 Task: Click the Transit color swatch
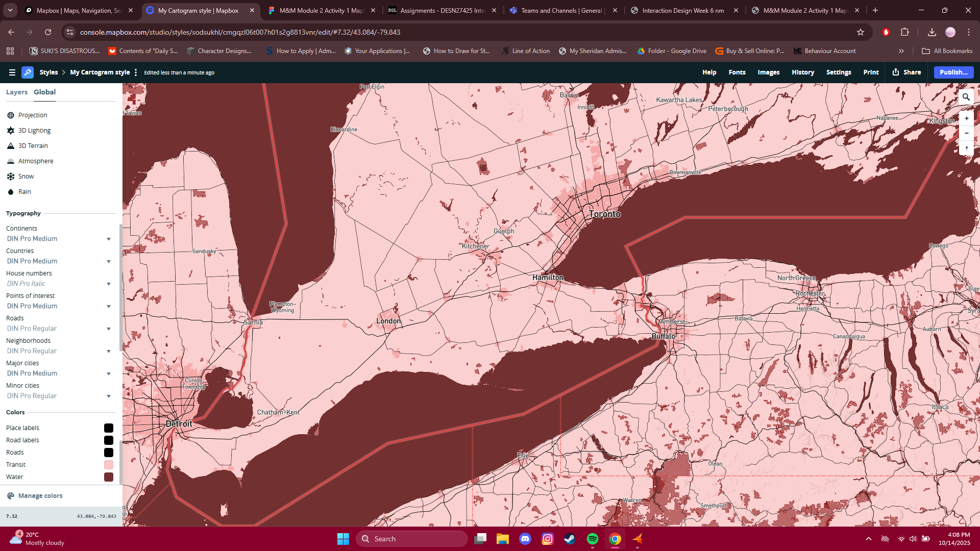[x=109, y=465]
